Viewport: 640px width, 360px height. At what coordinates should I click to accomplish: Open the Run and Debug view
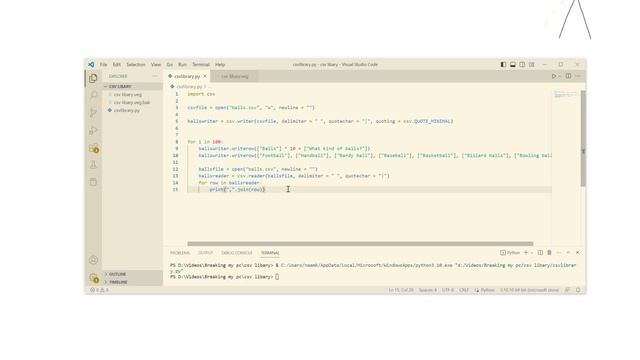click(93, 130)
